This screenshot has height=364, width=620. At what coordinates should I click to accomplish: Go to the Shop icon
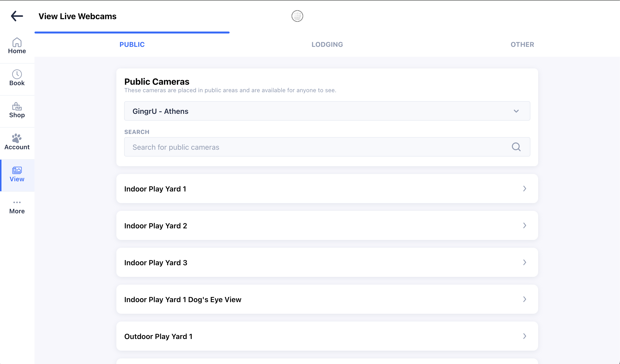pyautogui.click(x=17, y=107)
